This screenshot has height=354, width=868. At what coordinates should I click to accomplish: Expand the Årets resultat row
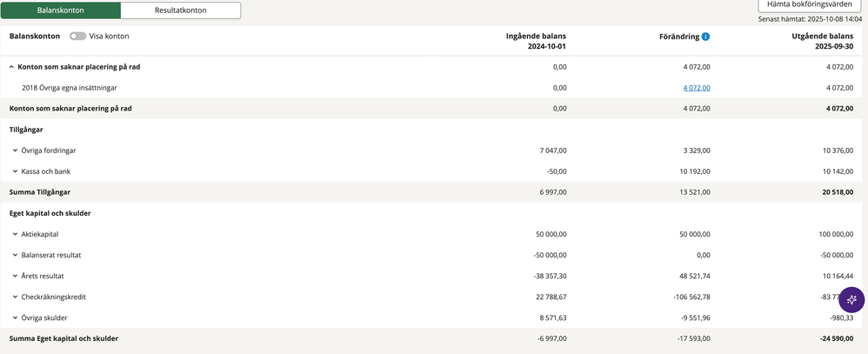[16, 276]
